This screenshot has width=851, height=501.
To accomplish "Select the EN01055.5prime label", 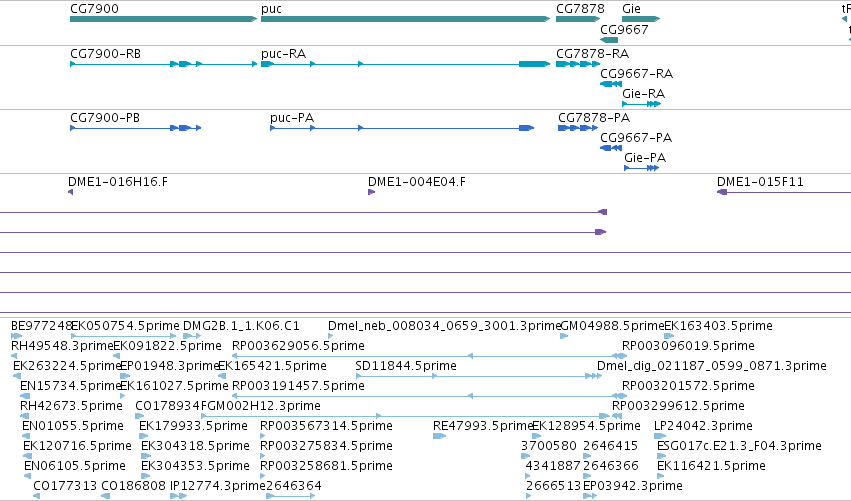I will coord(73,426).
